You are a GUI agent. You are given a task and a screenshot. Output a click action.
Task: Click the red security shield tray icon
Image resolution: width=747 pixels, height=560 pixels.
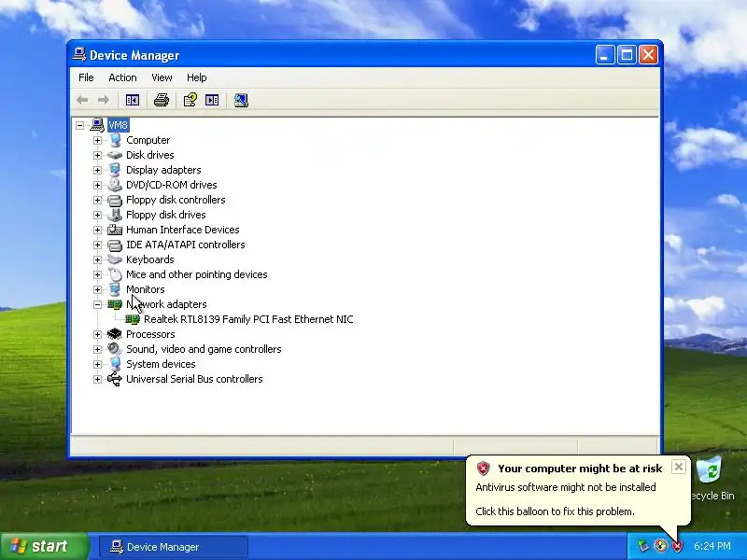677,546
